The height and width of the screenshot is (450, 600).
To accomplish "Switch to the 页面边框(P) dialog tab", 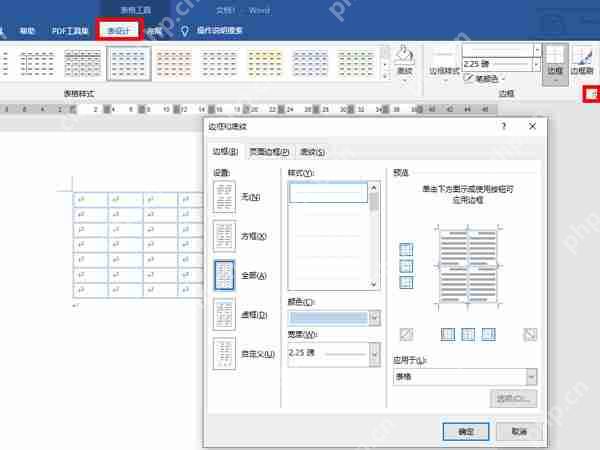I will click(269, 152).
